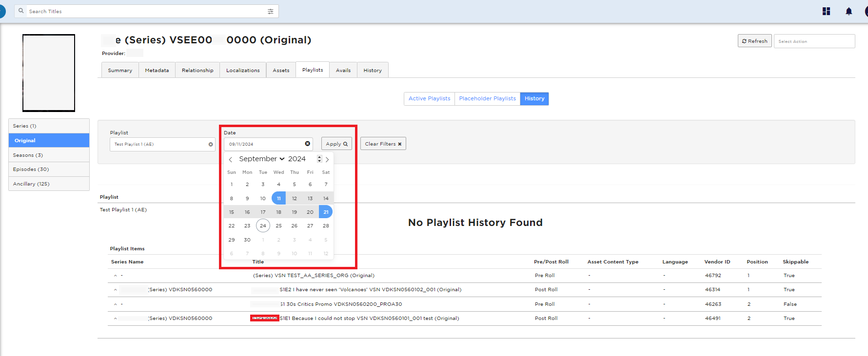Viewport: 868px width, 356px height.
Task: Select today, September 24, in calendar
Action: [x=263, y=225]
